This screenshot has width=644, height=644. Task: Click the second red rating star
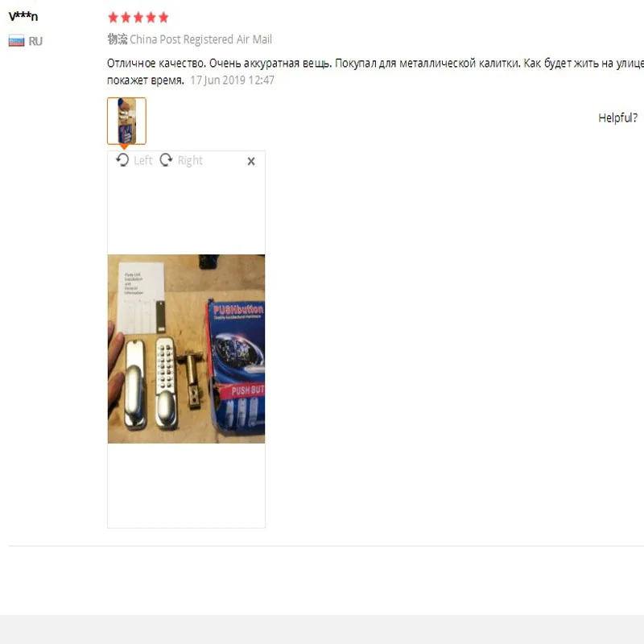pos(126,17)
